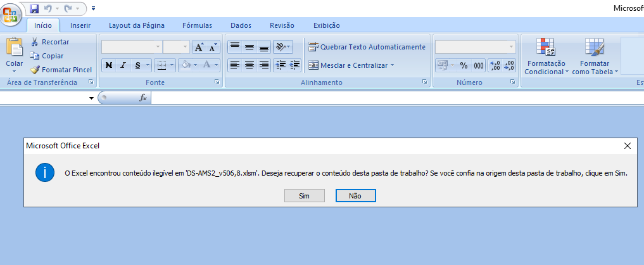Toggle italic I formatting

coord(123,65)
